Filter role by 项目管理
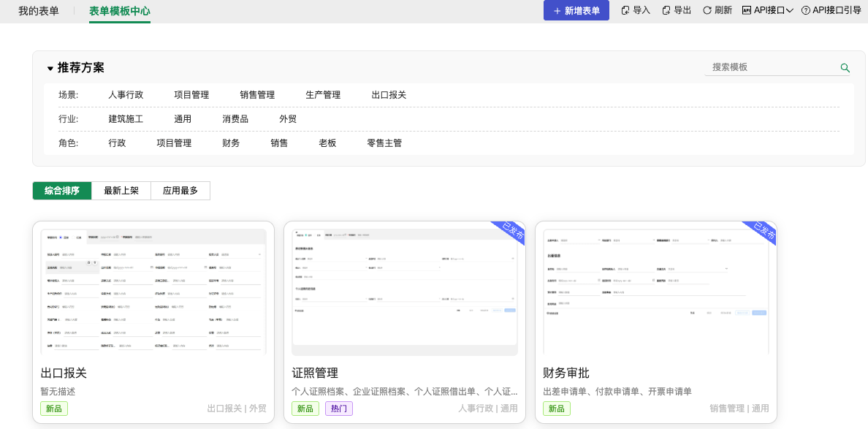This screenshot has height=429, width=868. (174, 143)
